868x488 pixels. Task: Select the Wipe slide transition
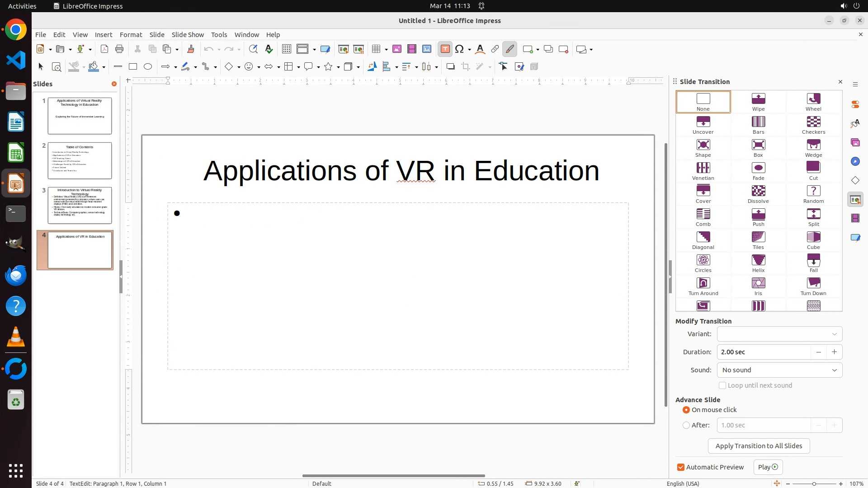758,102
